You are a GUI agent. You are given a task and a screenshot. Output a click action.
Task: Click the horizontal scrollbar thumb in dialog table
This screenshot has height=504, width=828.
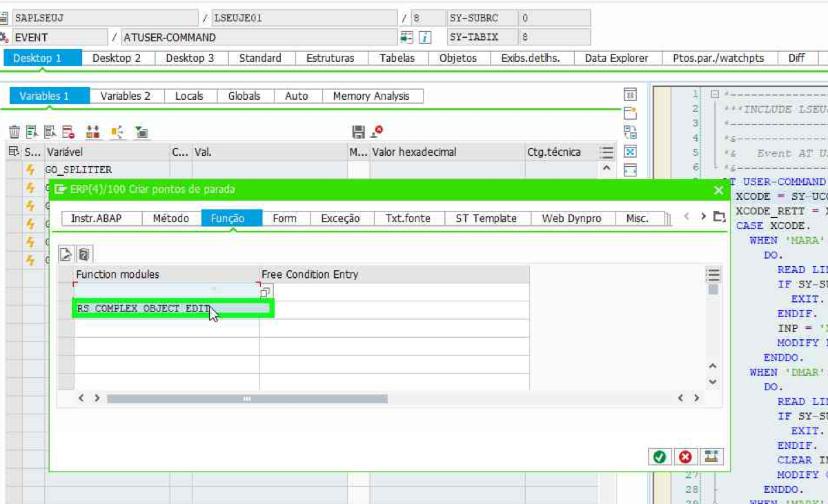click(x=247, y=399)
